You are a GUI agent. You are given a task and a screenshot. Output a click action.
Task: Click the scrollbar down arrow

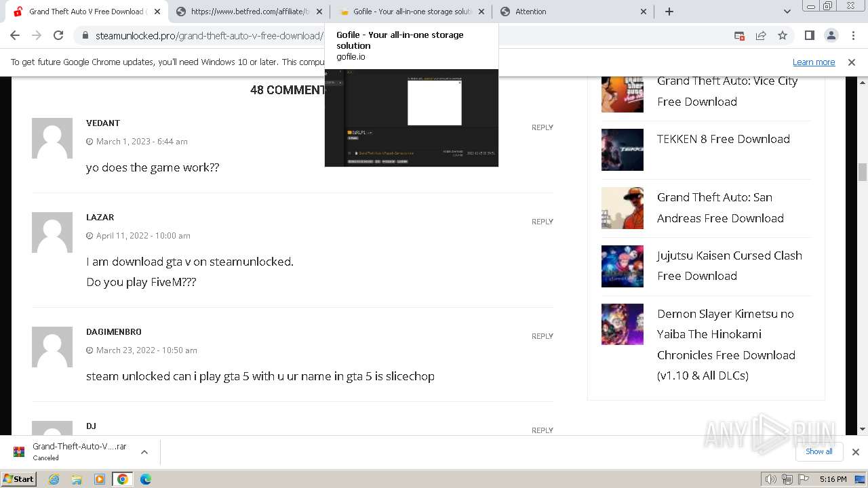click(863, 429)
